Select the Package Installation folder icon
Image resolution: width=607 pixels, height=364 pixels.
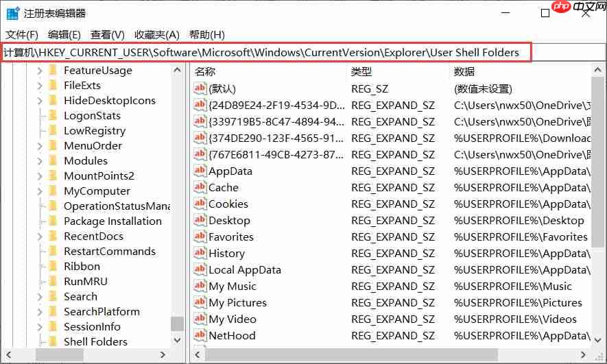[53, 221]
